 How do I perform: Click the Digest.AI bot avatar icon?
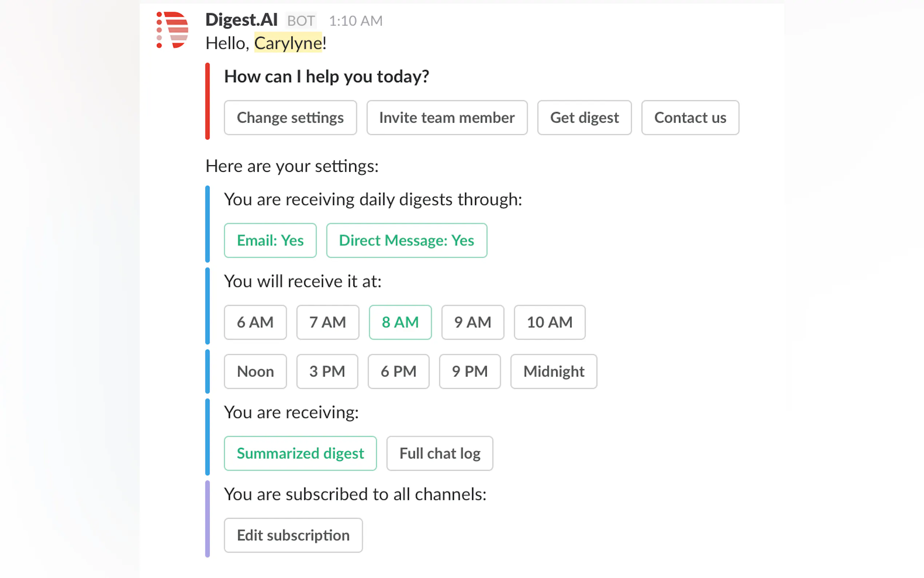pos(173,30)
